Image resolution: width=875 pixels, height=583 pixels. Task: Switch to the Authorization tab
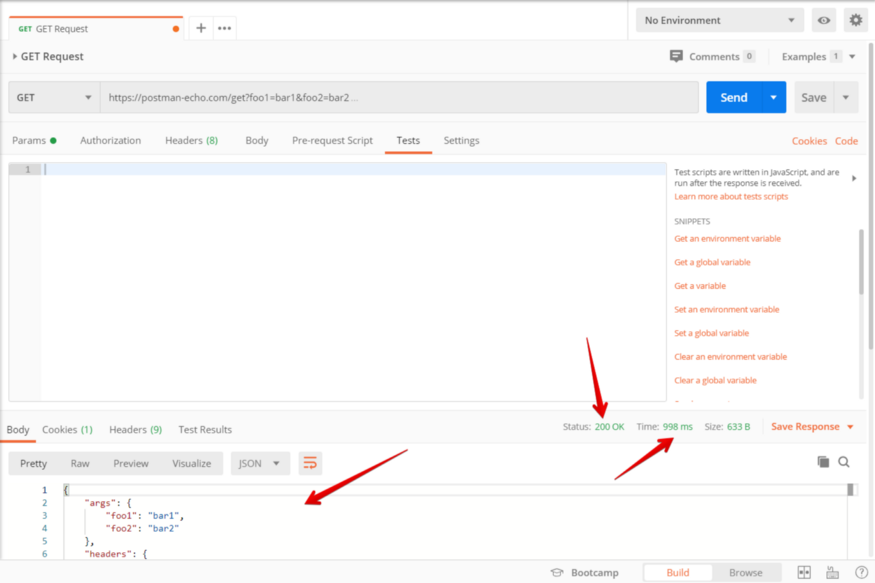[110, 141]
